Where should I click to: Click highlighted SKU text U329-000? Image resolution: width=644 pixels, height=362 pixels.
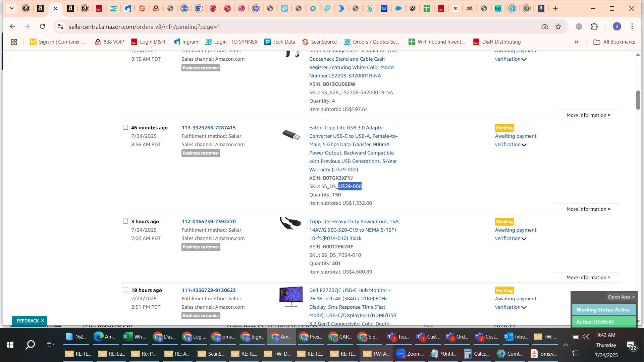click(350, 186)
